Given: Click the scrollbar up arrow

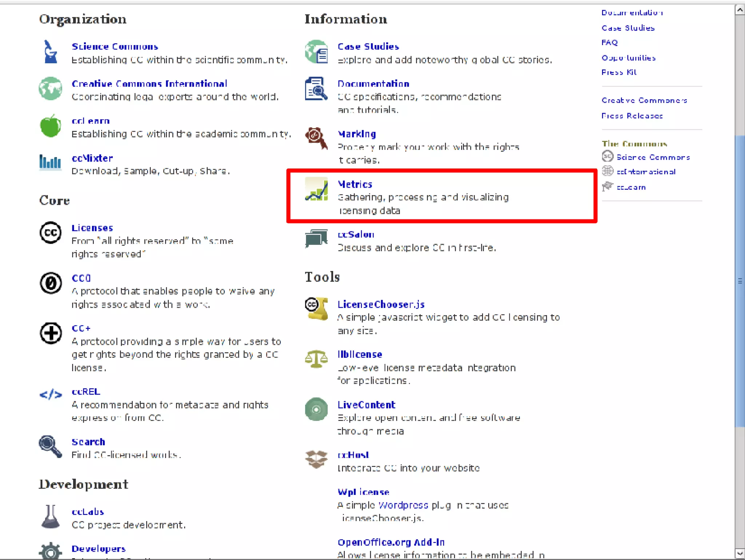Looking at the screenshot, I should (x=740, y=10).
